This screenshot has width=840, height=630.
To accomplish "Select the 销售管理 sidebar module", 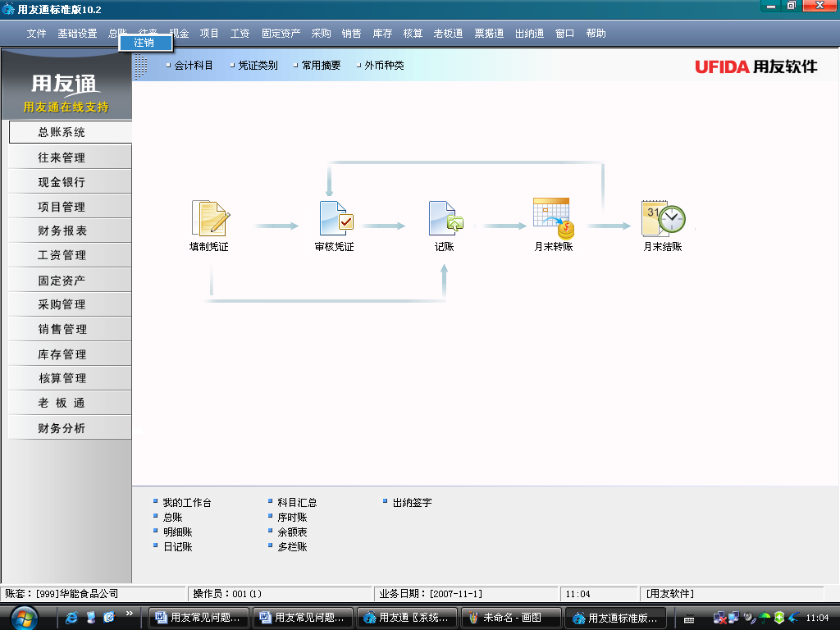I will [71, 330].
